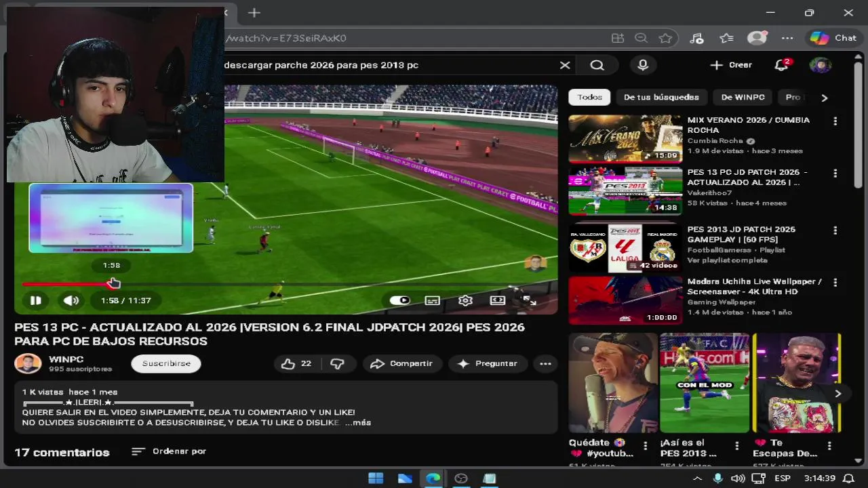Show more filter chips with right arrow
Viewport: 868px width, 488px height.
[x=824, y=98]
